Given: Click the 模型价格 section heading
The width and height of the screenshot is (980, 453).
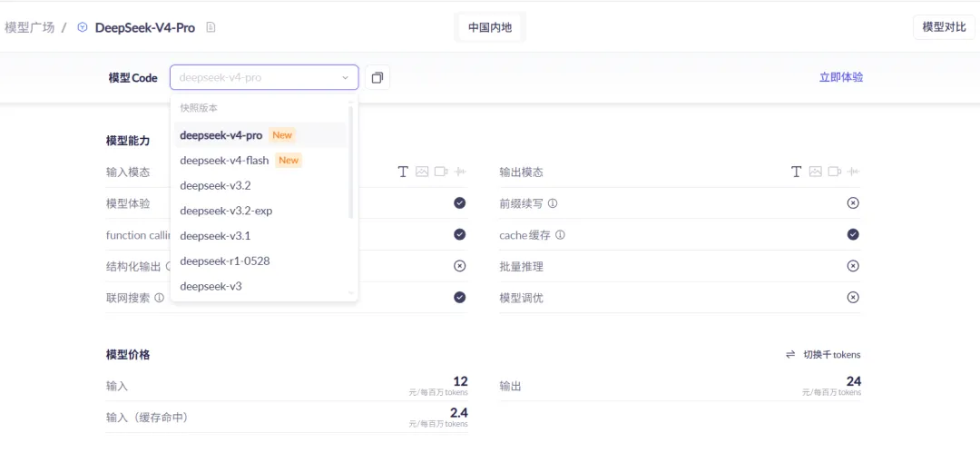Looking at the screenshot, I should pos(128,355).
